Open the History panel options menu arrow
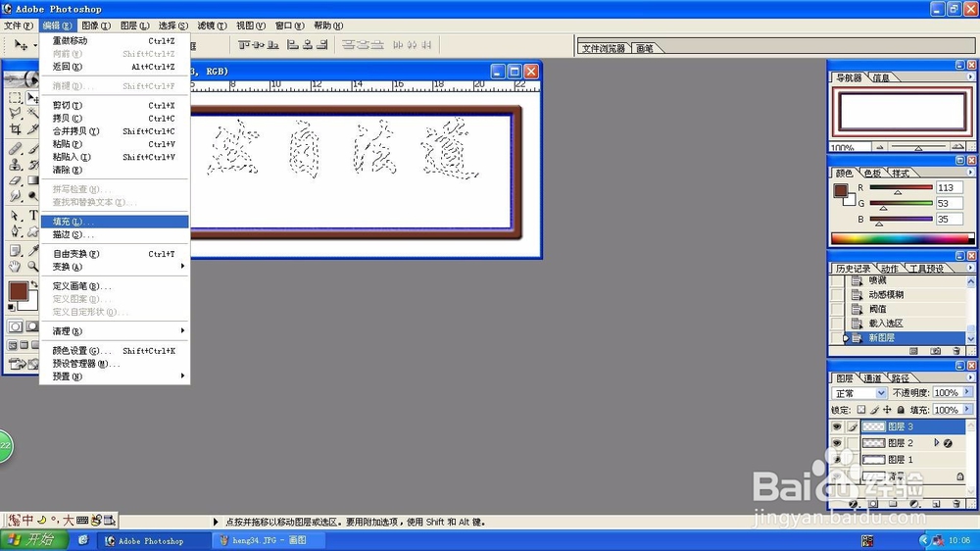 [970, 268]
